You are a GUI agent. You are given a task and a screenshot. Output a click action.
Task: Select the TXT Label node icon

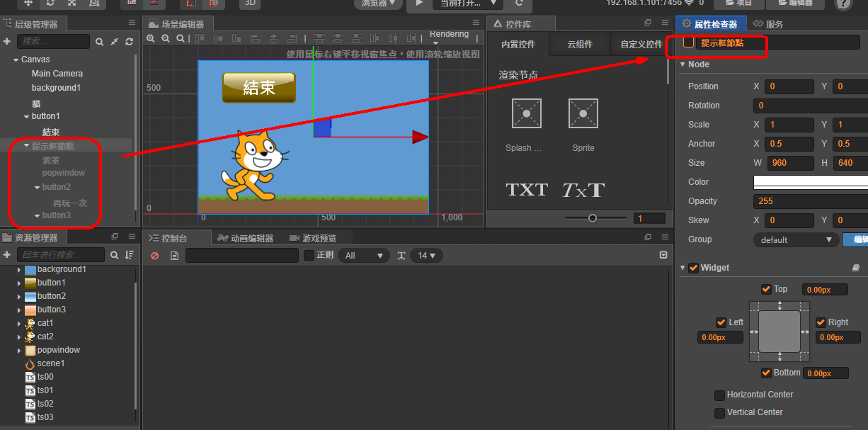(x=527, y=190)
